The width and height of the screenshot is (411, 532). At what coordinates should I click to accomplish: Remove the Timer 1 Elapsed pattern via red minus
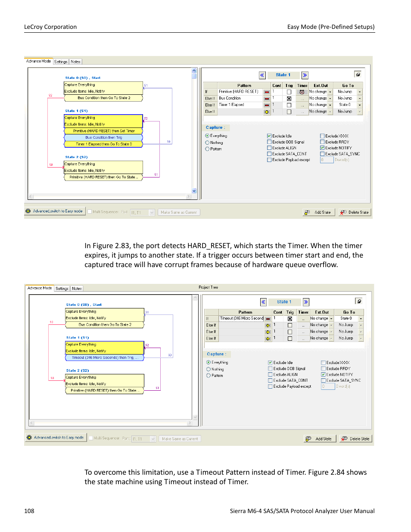point(267,105)
